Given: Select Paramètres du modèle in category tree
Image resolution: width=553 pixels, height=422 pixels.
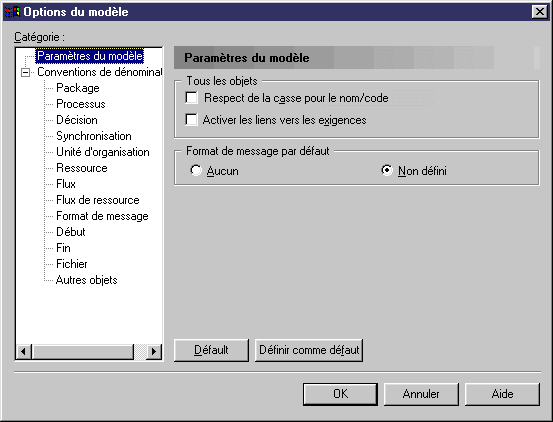Looking at the screenshot, I should [90, 56].
